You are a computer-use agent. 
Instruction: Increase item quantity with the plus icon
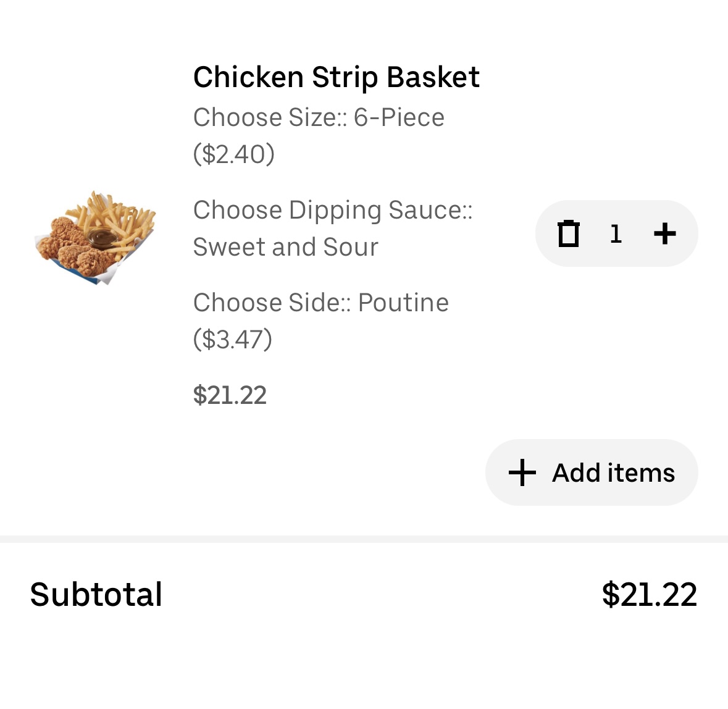(664, 234)
